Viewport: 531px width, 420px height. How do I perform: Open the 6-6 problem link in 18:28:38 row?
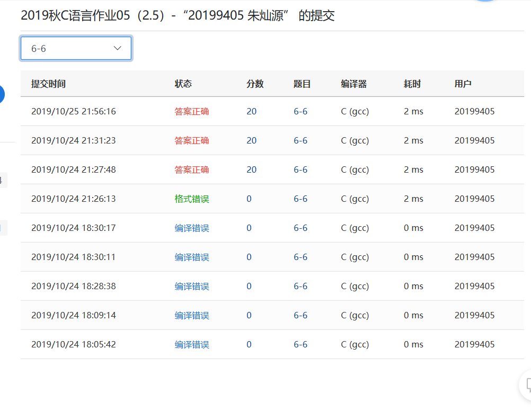click(300, 286)
